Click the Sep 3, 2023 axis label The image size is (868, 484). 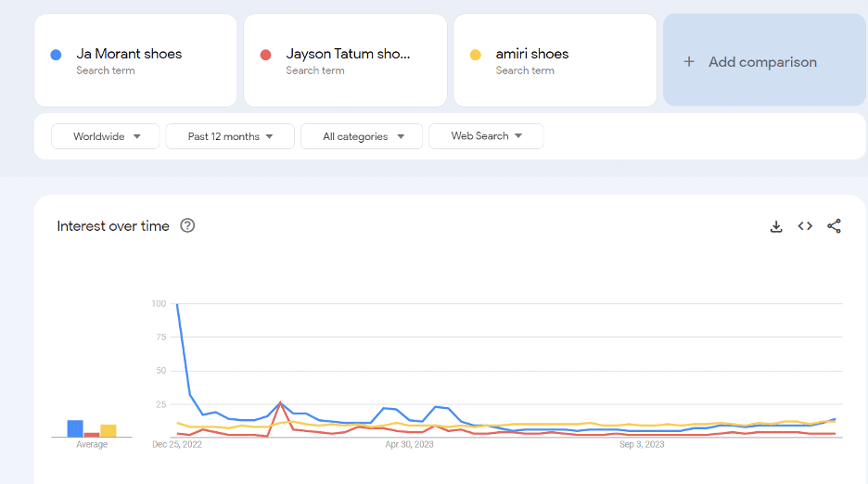(642, 444)
